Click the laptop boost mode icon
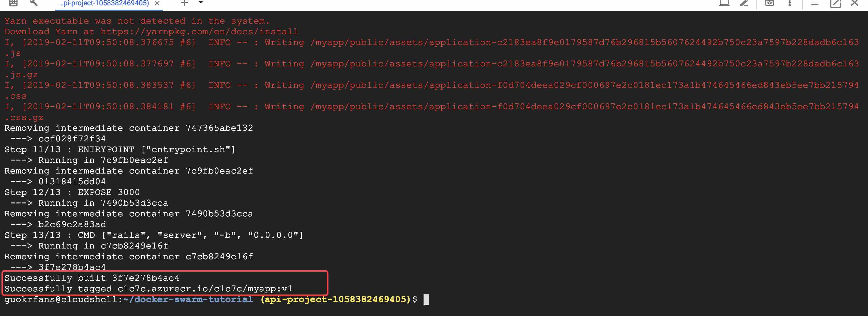The image size is (868, 316). (724, 3)
